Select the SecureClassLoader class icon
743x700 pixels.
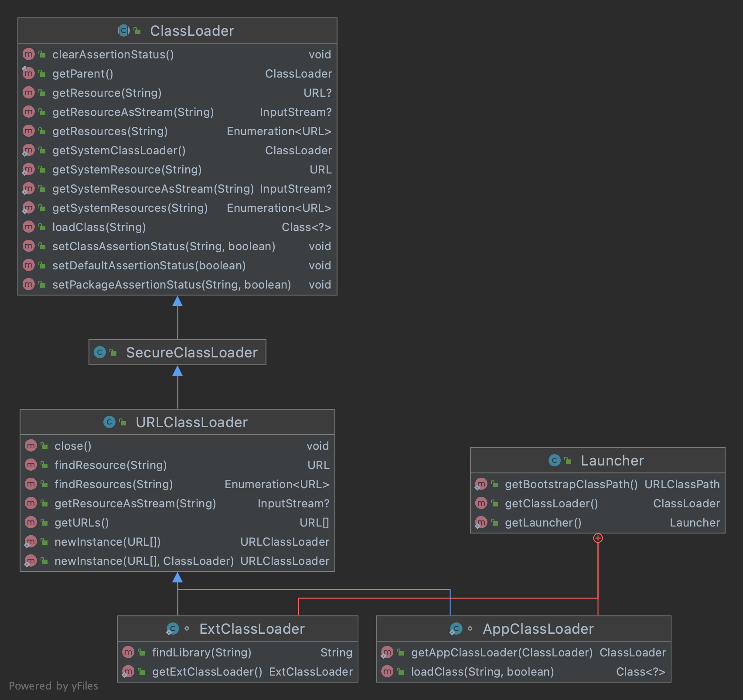(100, 352)
